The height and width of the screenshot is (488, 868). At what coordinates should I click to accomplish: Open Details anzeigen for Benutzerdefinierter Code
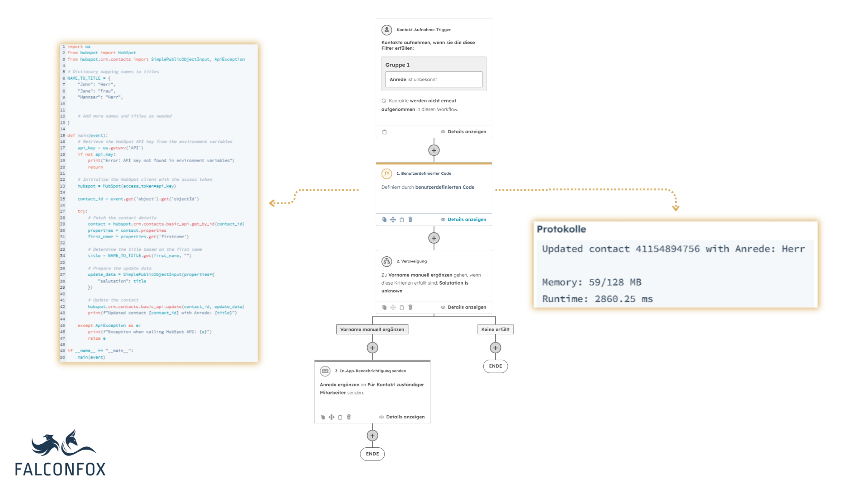coord(463,220)
